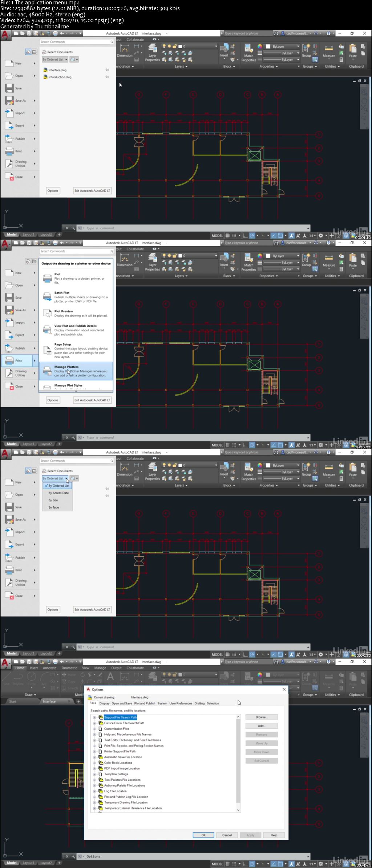Open Page Setup from the Print submenu
This screenshot has width=372, height=868.
pos(76,351)
